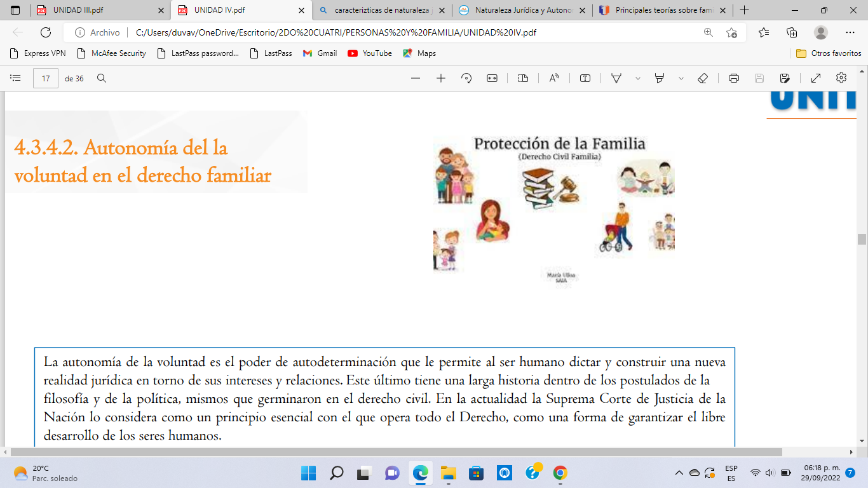Screen dimensions: 868x488
Task: Launch Chrome from the taskbar
Action: tap(559, 473)
